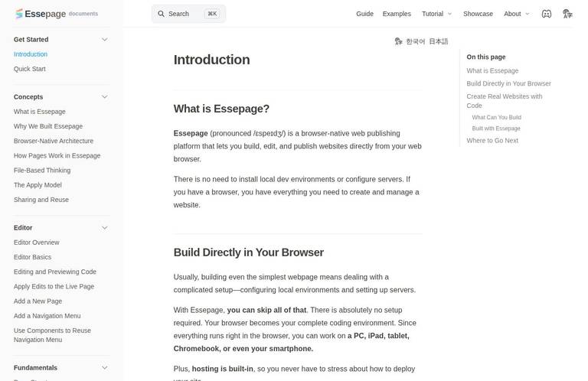
Task: Open Add a New Page
Action: click(x=38, y=301)
